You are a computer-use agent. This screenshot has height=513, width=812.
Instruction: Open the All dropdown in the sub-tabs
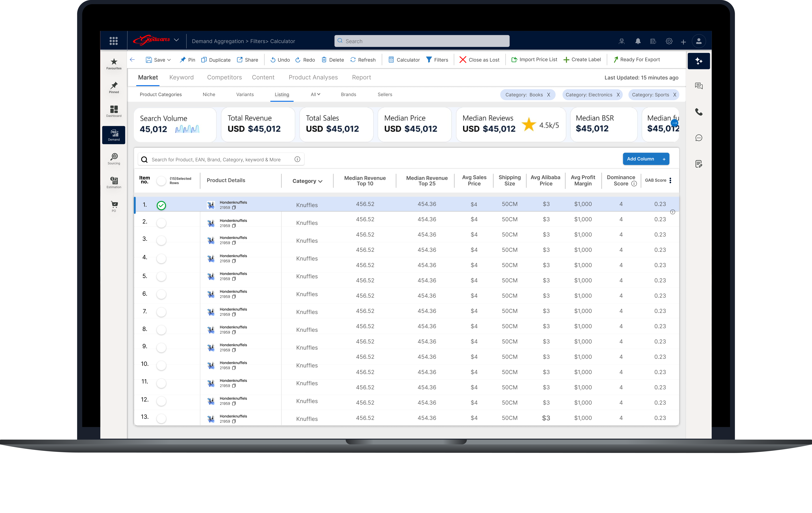click(315, 94)
